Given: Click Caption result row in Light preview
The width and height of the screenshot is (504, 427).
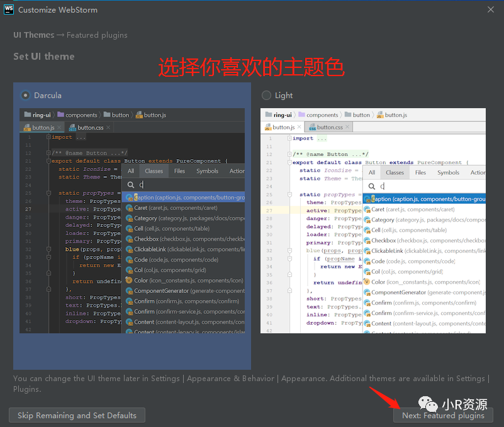Looking at the screenshot, I should pos(424,199).
